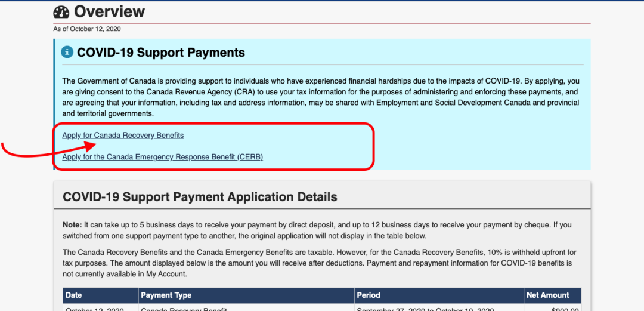Select the 'As of October 12, 2020' text
Viewport: 644px width, 311px height.
point(87,29)
